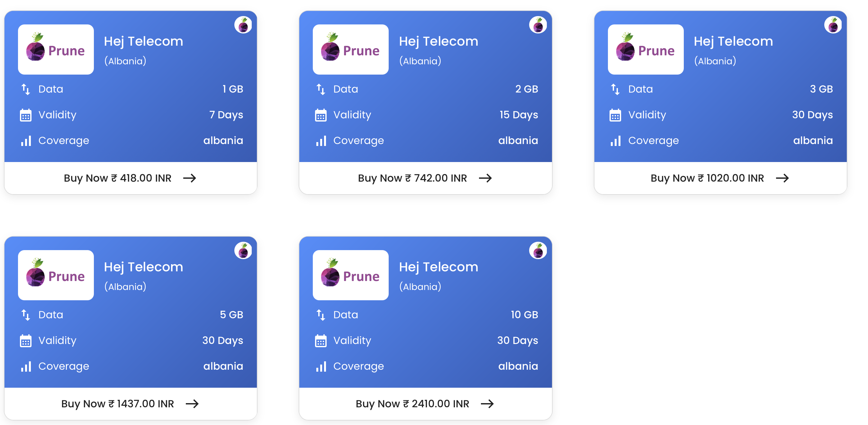This screenshot has width=868, height=425.
Task: Open the Prune logo on the 10 GB card
Action: pyautogui.click(x=350, y=275)
